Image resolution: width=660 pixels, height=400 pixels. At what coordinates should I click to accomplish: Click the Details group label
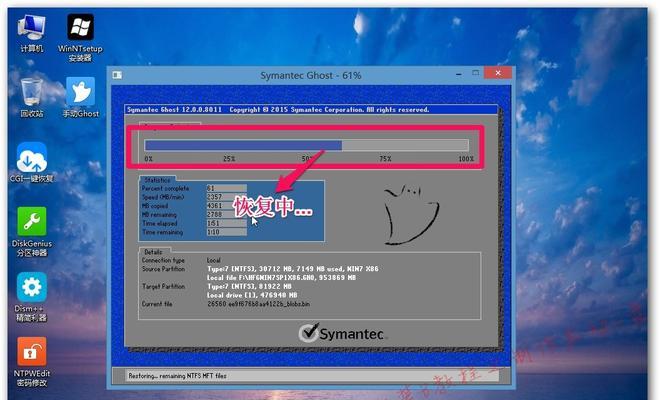pos(153,252)
